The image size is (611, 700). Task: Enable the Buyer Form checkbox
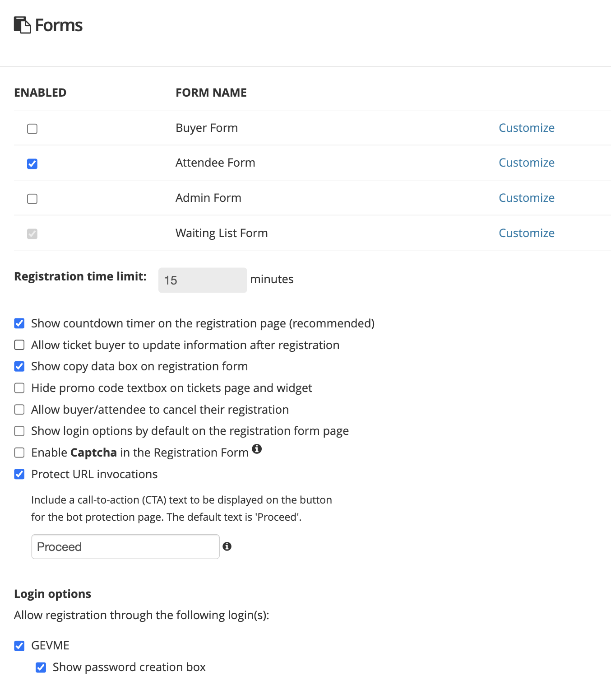coord(32,129)
